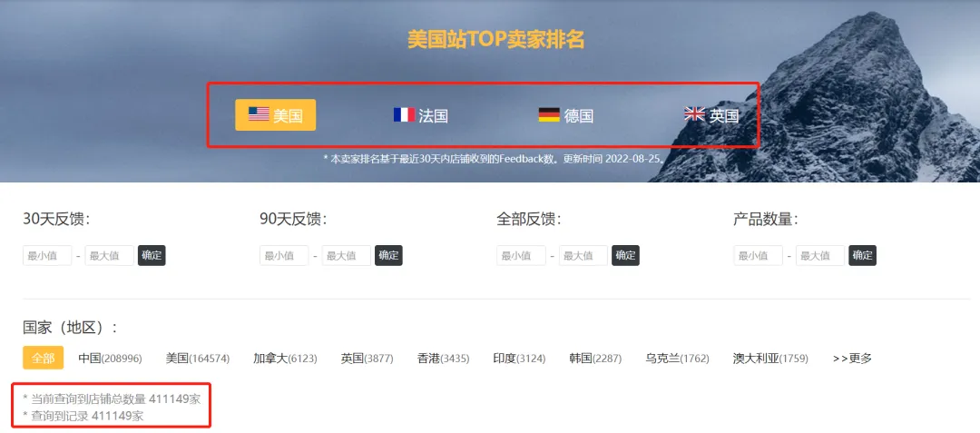980x433 pixels.
Task: Filter by 韩国(2287)
Action: point(595,359)
